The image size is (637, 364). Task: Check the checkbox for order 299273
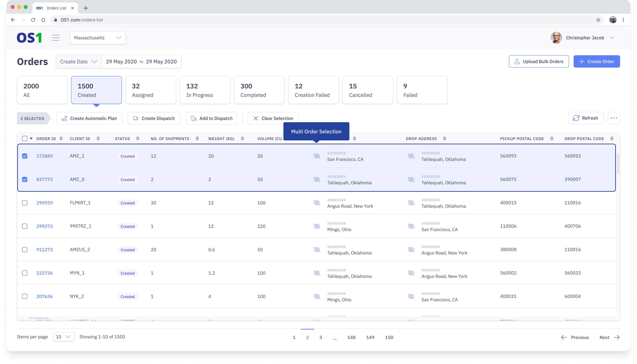pos(25,226)
